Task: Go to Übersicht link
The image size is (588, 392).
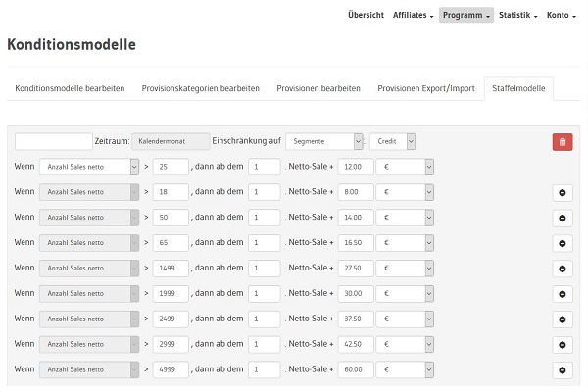Action: [x=366, y=16]
